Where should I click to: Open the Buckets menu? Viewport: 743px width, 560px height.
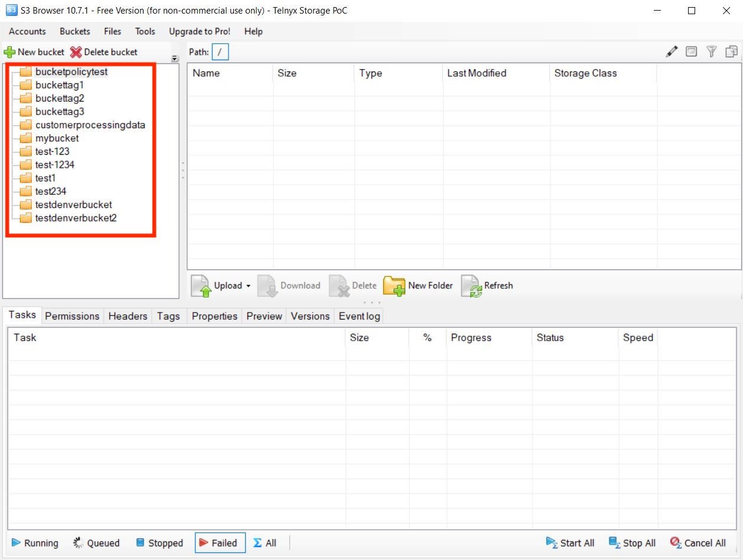(x=75, y=31)
